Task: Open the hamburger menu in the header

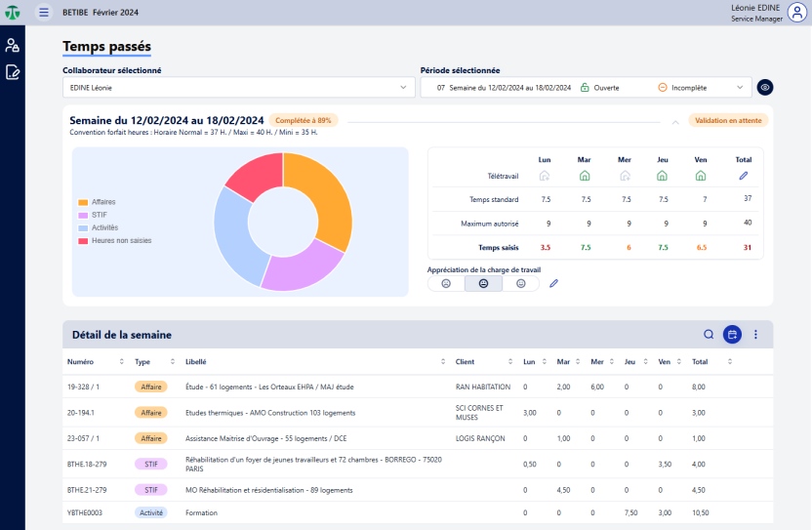Action: tap(43, 13)
